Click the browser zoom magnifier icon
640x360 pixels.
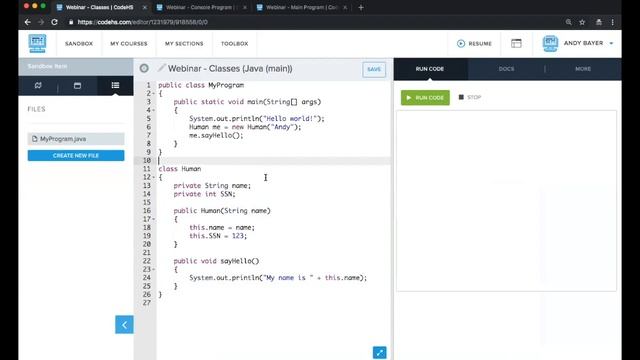pos(569,22)
